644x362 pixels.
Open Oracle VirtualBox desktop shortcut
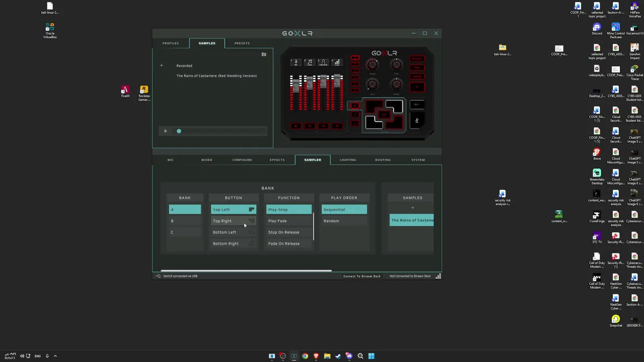point(50,30)
